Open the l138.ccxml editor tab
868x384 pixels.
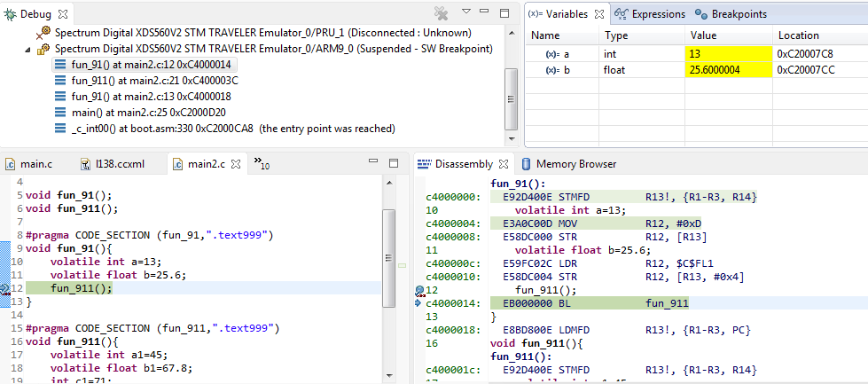pos(117,164)
